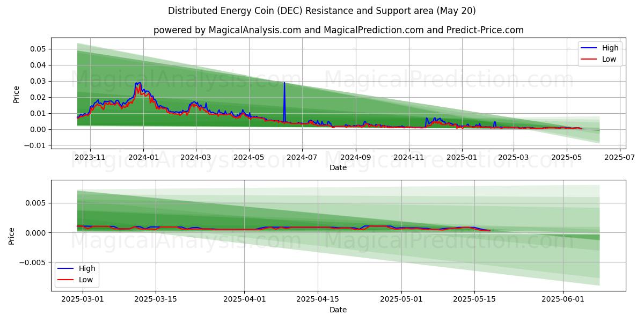
Task: Click the '2023-11' date tick label
Action: 90,157
